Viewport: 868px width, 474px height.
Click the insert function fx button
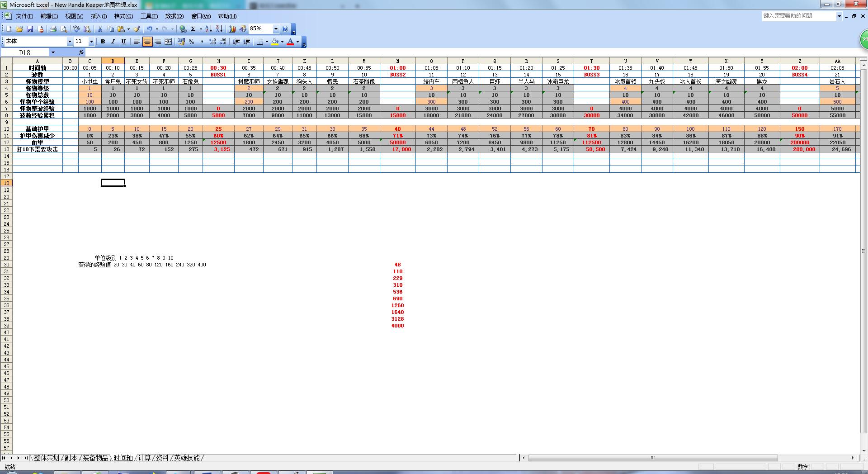click(x=81, y=52)
